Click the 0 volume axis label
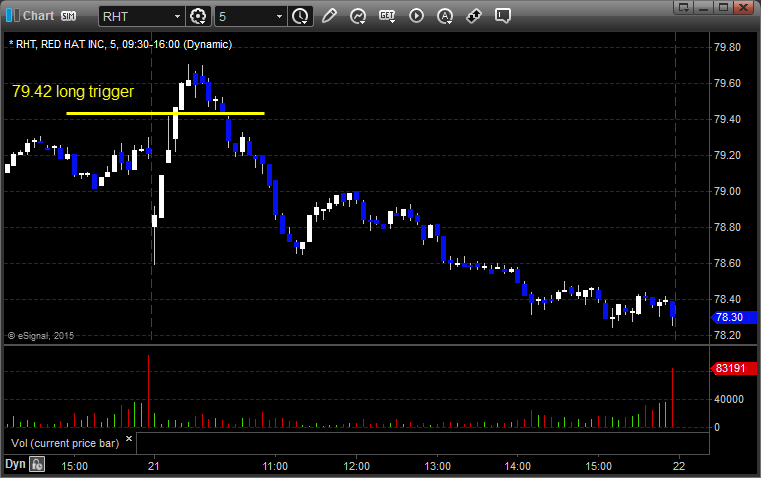 717,428
